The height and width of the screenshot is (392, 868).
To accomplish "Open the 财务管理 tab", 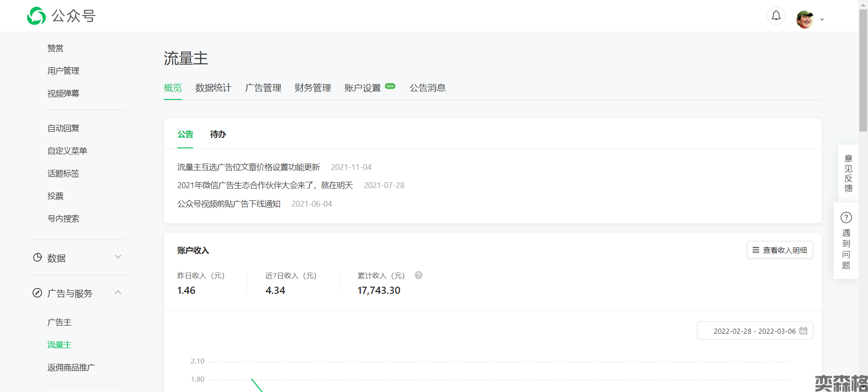I will click(312, 88).
